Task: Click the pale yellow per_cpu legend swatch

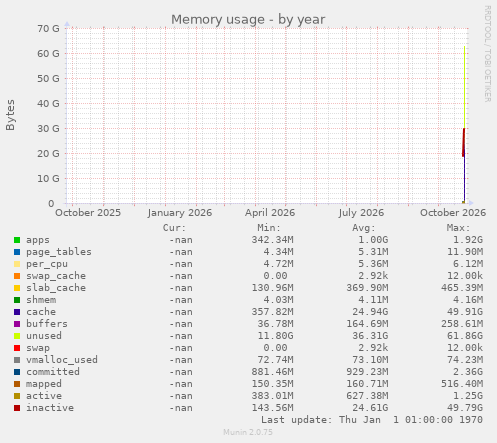Action: point(17,264)
